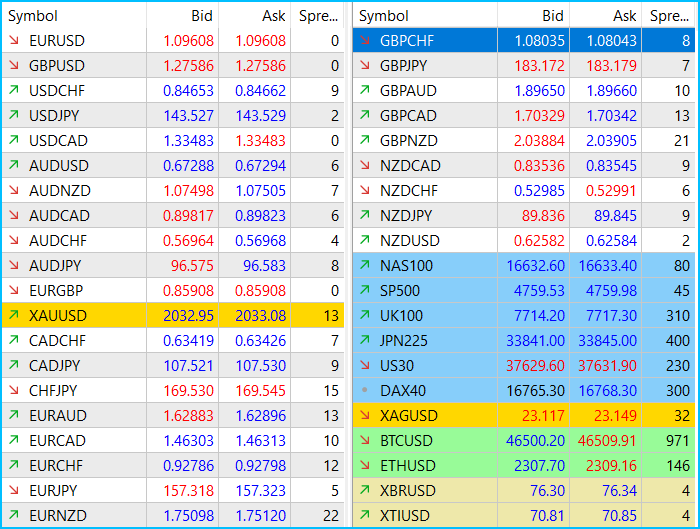Click the down arrow icon next to US30
Image resolution: width=700 pixels, height=529 pixels.
click(364, 366)
